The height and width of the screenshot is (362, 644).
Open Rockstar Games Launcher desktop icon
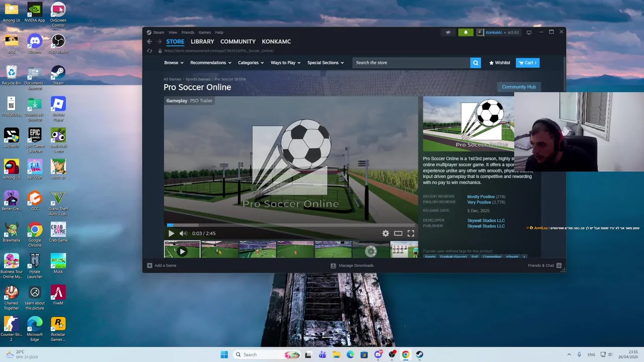(x=58, y=329)
